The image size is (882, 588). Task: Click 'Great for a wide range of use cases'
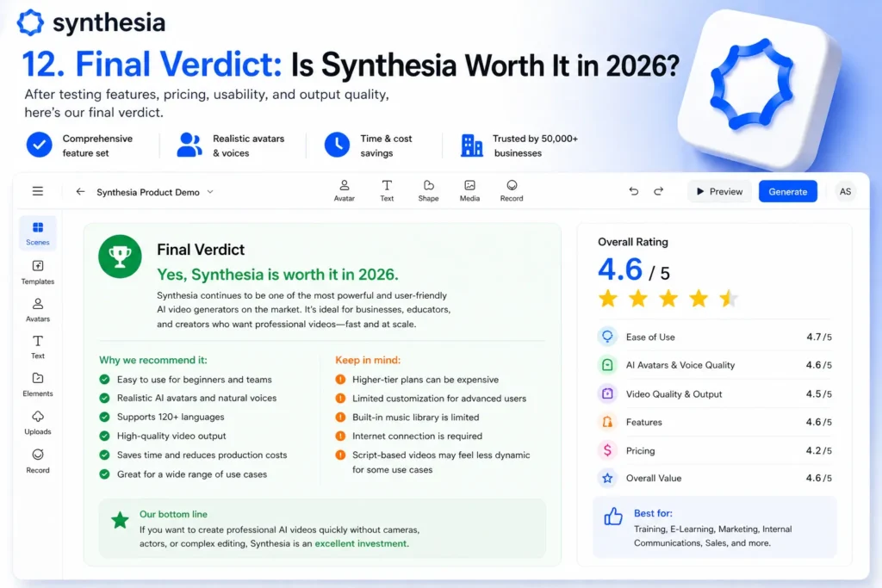coord(192,473)
